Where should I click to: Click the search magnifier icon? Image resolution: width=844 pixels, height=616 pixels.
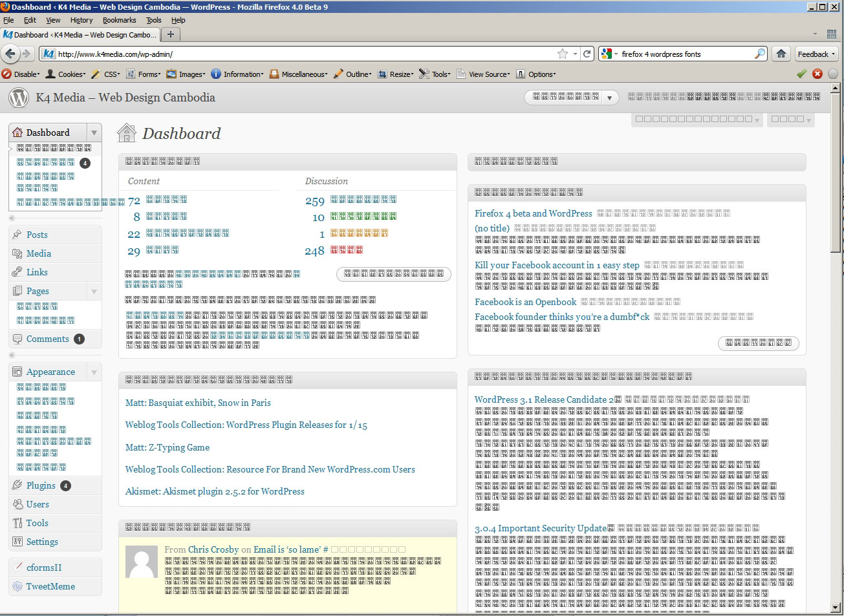click(x=760, y=54)
